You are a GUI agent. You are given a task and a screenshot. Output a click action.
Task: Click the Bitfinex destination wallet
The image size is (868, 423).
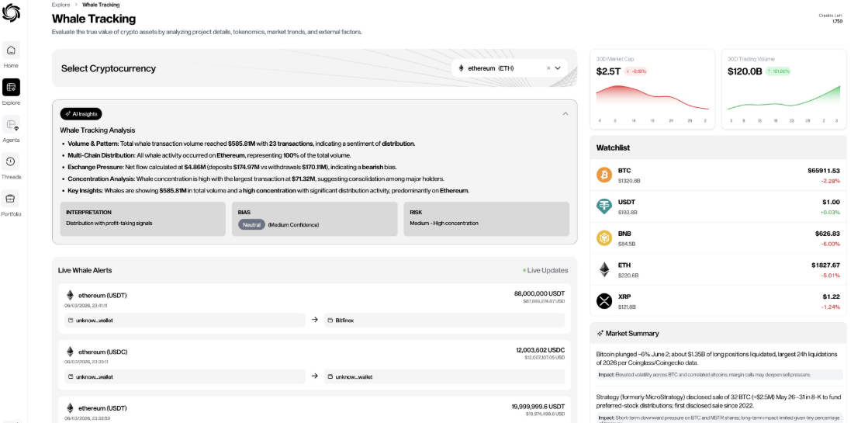click(x=444, y=320)
